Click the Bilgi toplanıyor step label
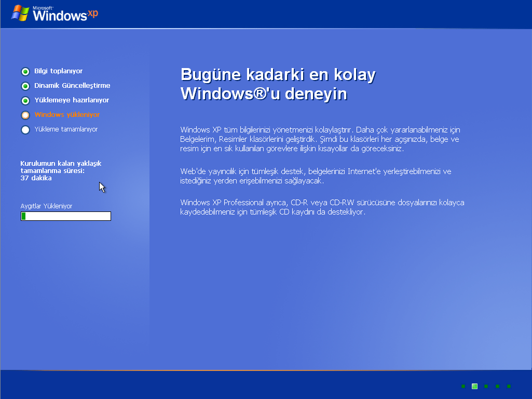Screen dimensions: 532x399 [58, 71]
